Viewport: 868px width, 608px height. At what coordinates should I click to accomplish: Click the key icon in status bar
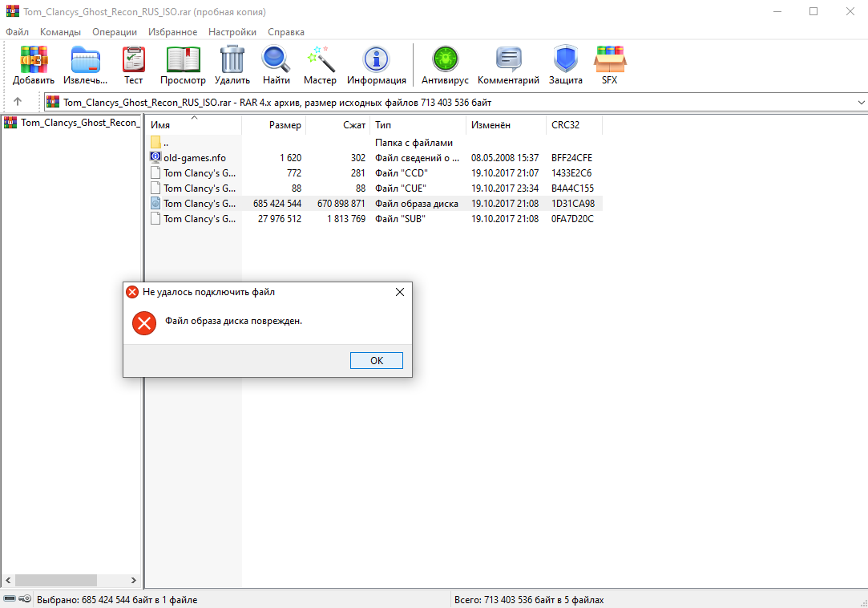coord(24,598)
